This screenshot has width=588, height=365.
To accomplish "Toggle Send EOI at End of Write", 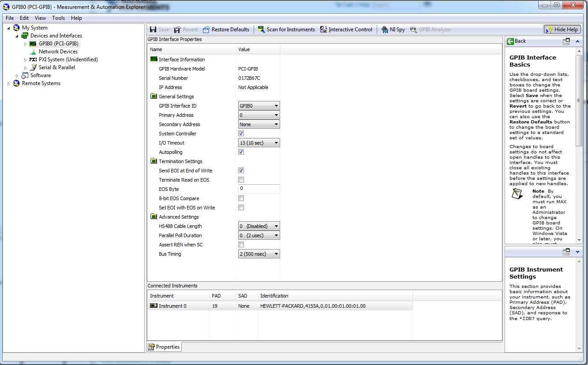I will coord(241,170).
